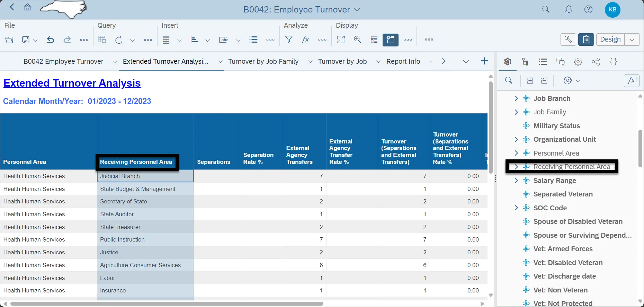Screen dimensions: 644x307
Task: Click the search magnifier in top bar
Action: click(x=546, y=10)
